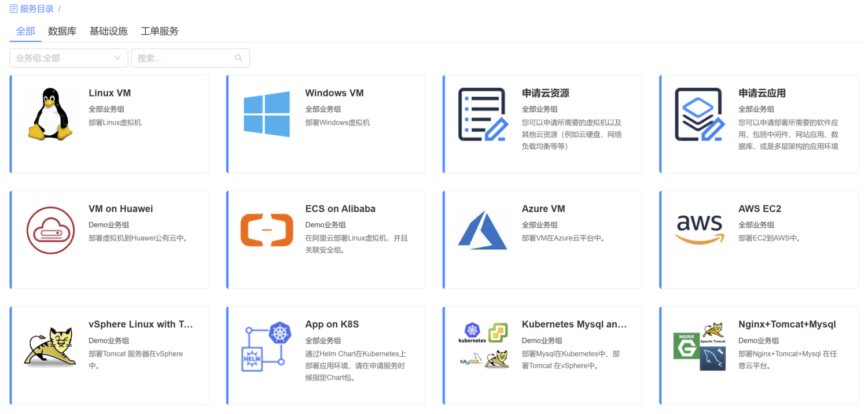
Task: Click the 服务目录 breadcrumb document icon
Action: 13,9
